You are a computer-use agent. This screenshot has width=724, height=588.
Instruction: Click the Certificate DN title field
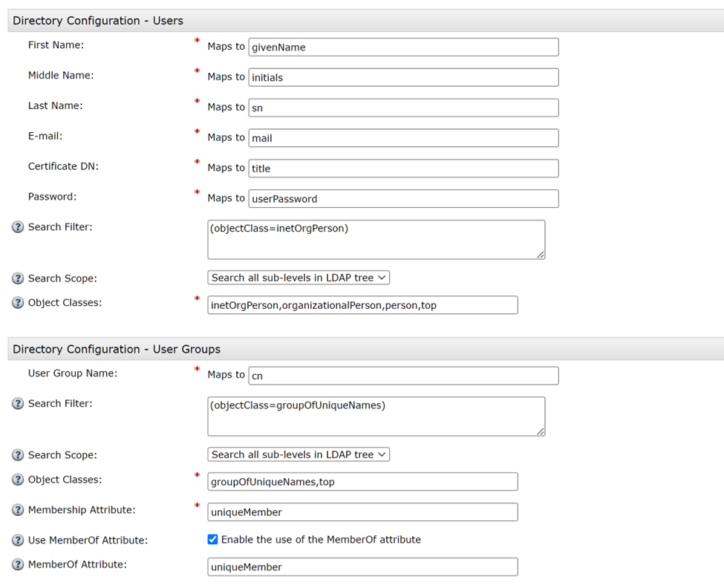pyautogui.click(x=403, y=169)
